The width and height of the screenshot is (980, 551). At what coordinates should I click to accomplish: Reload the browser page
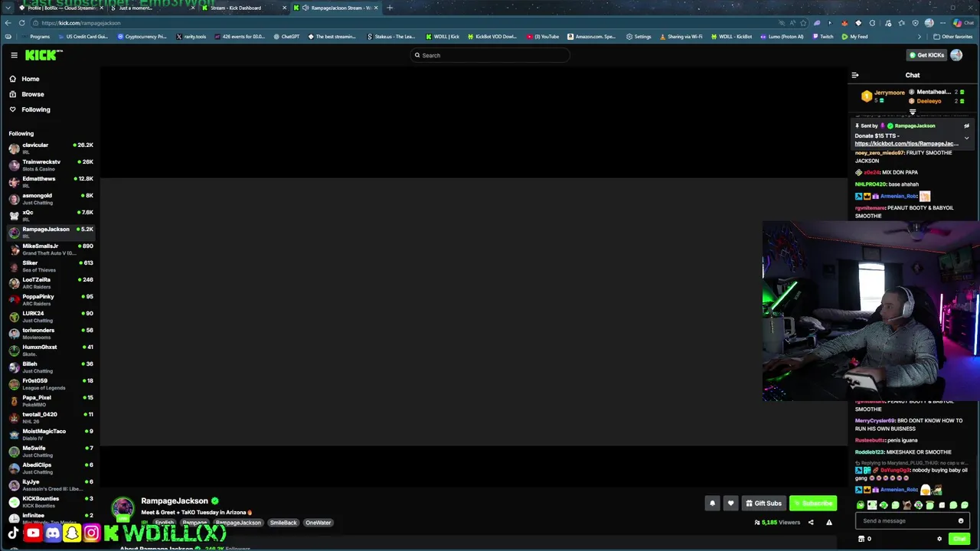[x=21, y=23]
